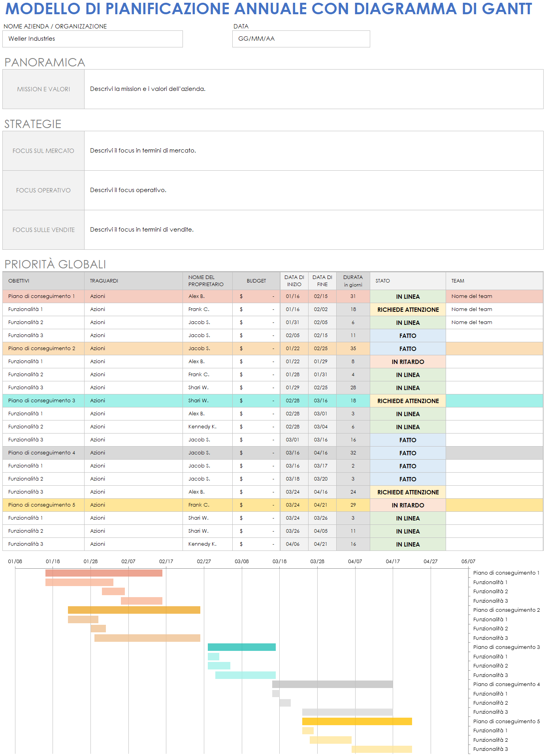Click the operational focus description cell

(x=314, y=190)
